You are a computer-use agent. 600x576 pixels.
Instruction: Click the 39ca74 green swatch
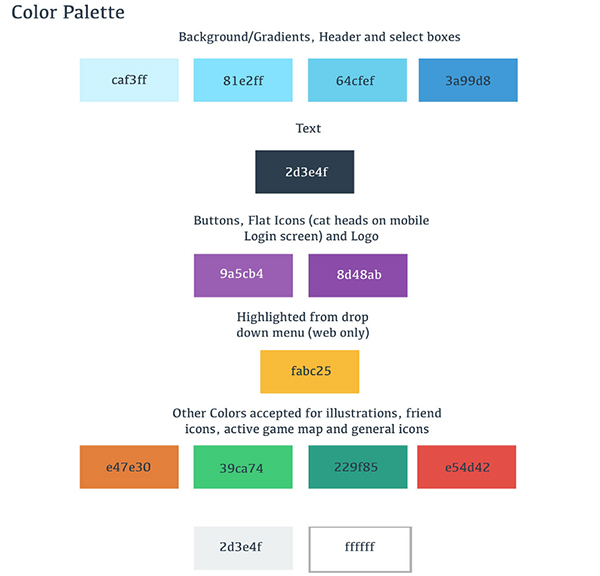[x=243, y=467]
